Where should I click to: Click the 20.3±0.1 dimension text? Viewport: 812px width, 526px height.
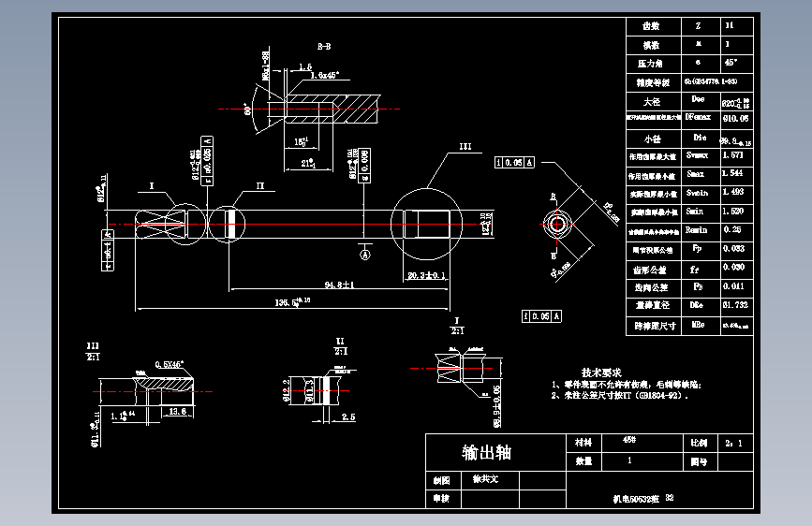pyautogui.click(x=427, y=275)
